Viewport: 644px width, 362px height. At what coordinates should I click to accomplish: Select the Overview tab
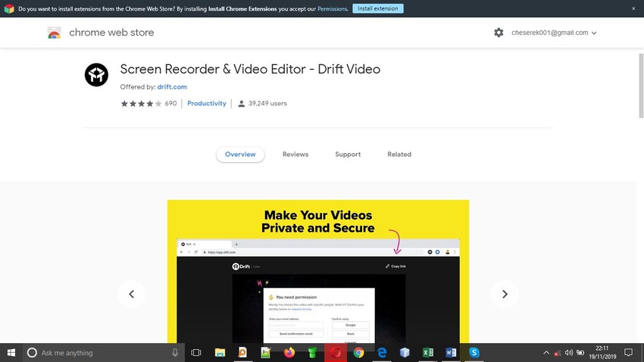coord(240,154)
